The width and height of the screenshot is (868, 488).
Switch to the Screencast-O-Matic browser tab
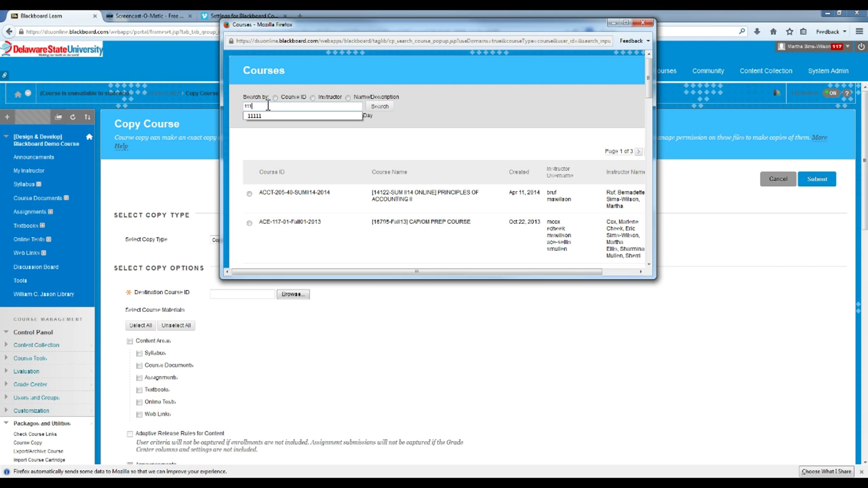coord(149,16)
